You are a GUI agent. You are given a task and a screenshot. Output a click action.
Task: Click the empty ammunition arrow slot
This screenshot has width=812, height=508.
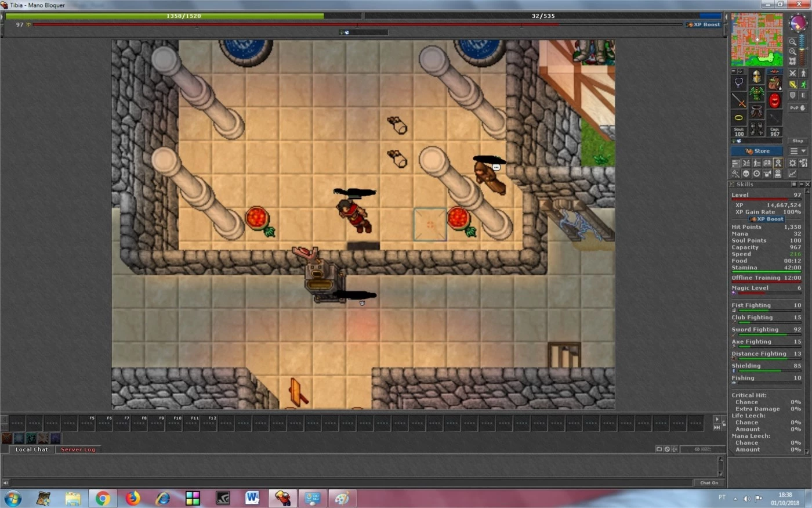pyautogui.click(x=774, y=117)
